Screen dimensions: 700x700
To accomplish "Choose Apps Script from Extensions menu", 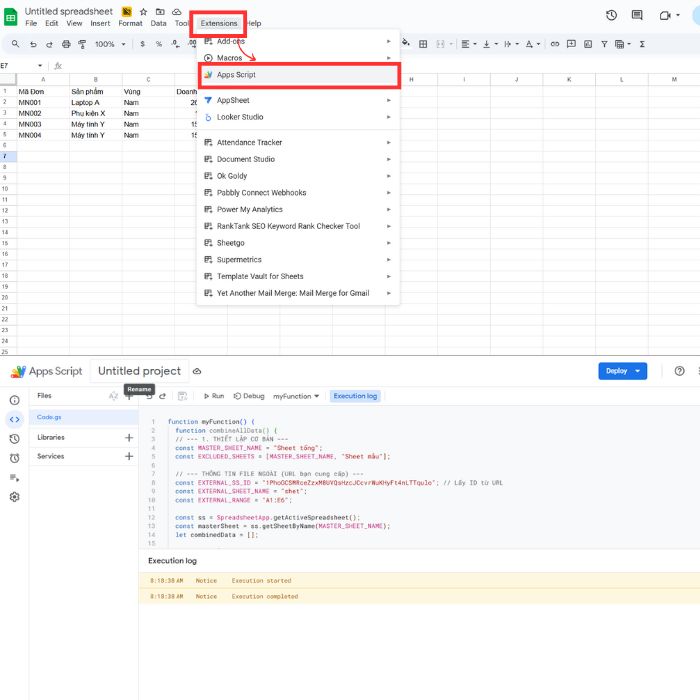I will coord(298,75).
